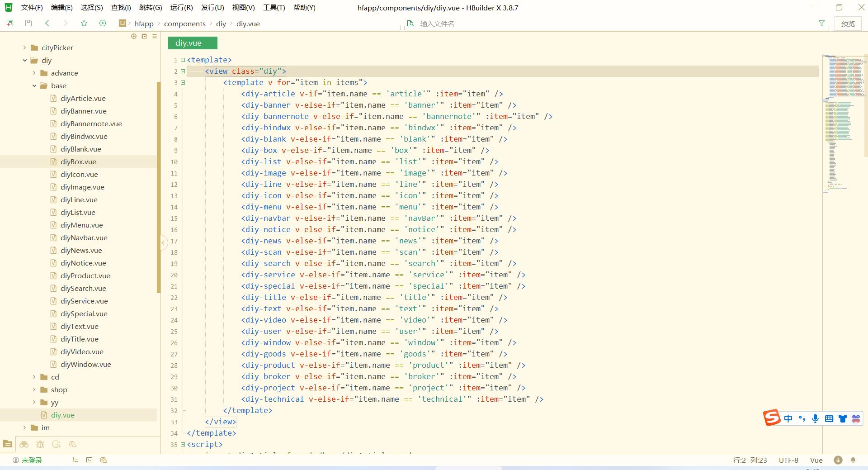This screenshot has height=470, width=868.
Task: Click the project tree vertical scrollbar
Action: [158, 187]
